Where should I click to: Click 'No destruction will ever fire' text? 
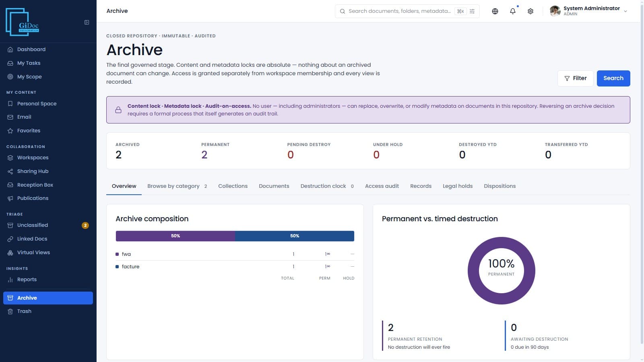[419, 347]
